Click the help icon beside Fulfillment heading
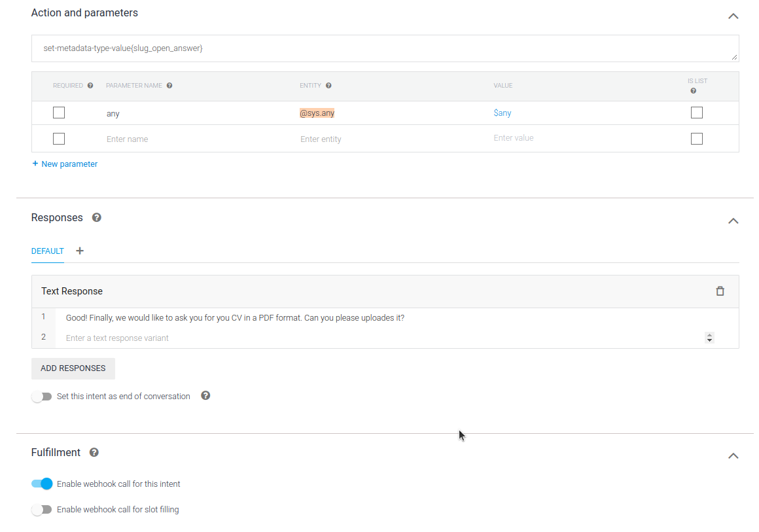 [94, 452]
